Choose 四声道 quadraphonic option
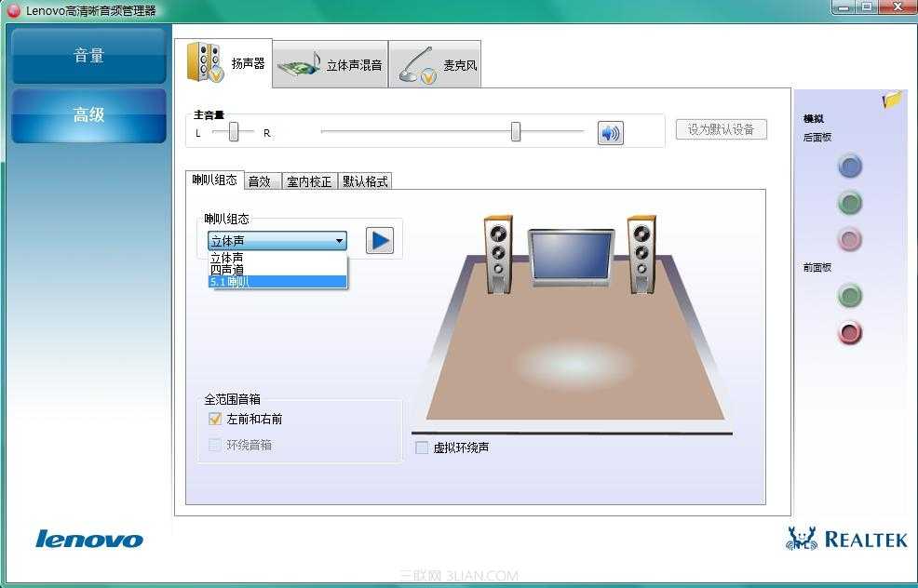918x588 pixels. click(x=228, y=269)
